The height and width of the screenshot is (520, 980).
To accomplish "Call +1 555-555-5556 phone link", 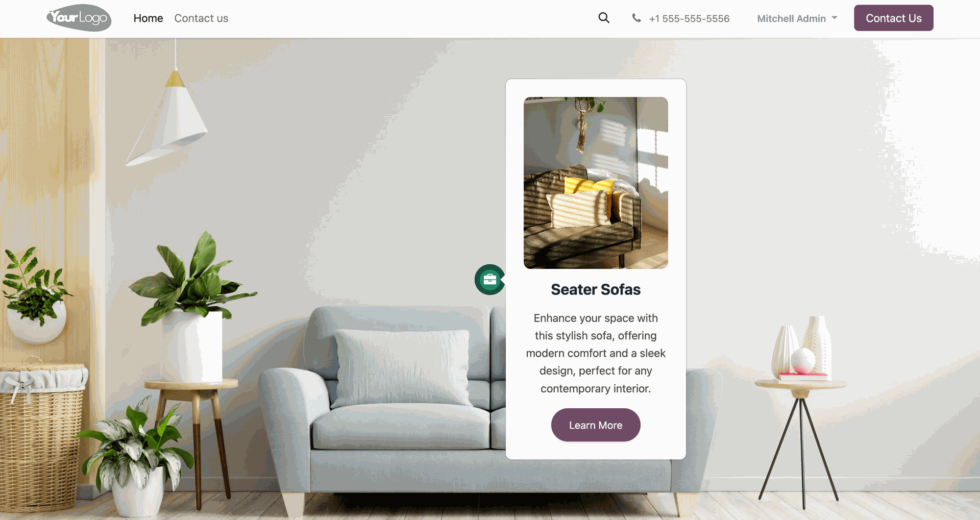I will (689, 18).
